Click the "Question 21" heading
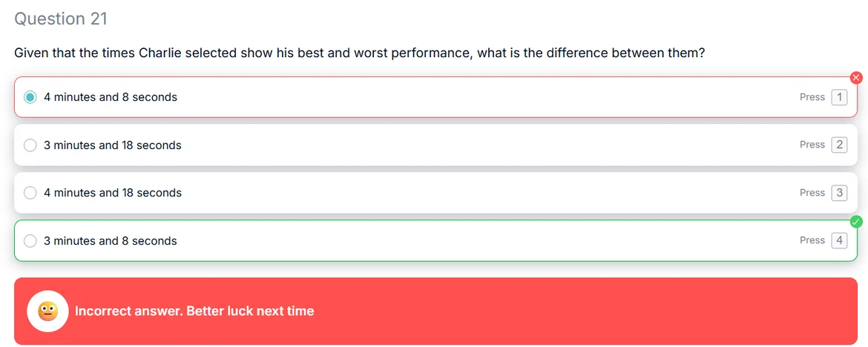The image size is (868, 347). 61,19
